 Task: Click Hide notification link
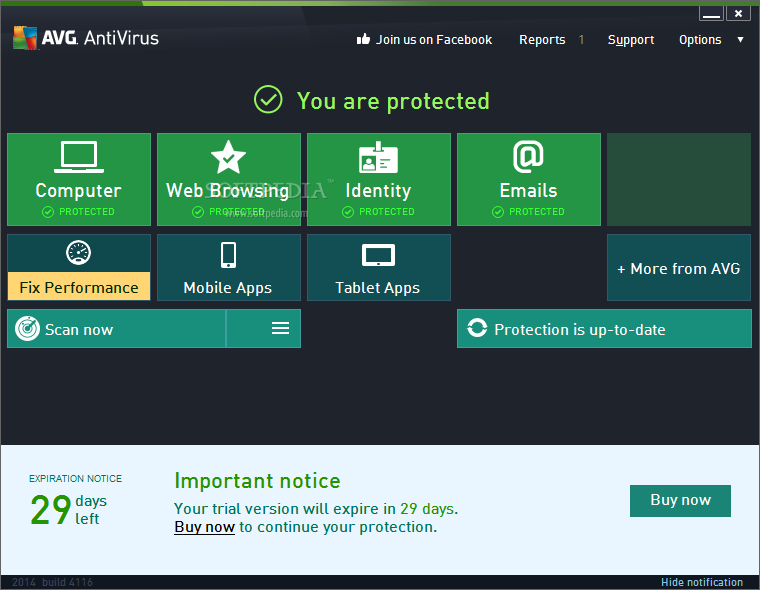tap(701, 582)
